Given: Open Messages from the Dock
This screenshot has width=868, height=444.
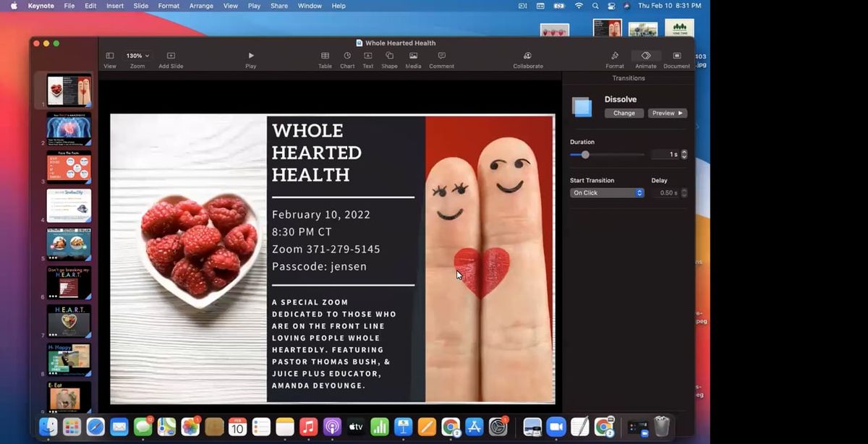Looking at the screenshot, I should 143,427.
